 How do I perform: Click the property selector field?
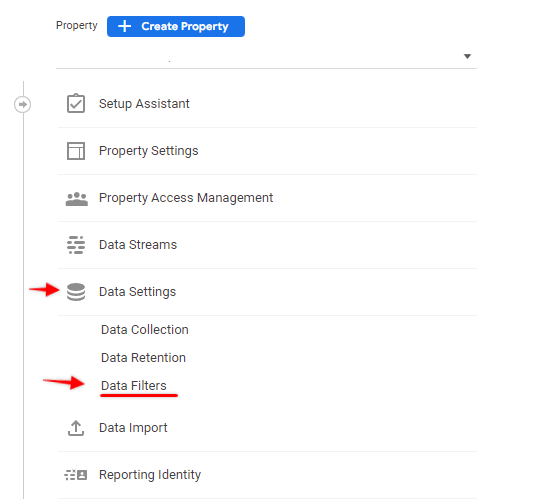pyautogui.click(x=266, y=56)
